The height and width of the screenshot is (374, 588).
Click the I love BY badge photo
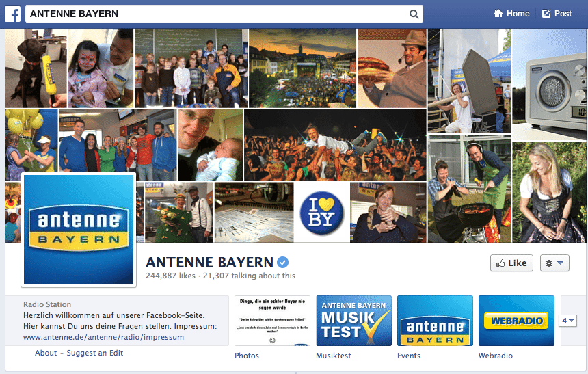tap(322, 213)
